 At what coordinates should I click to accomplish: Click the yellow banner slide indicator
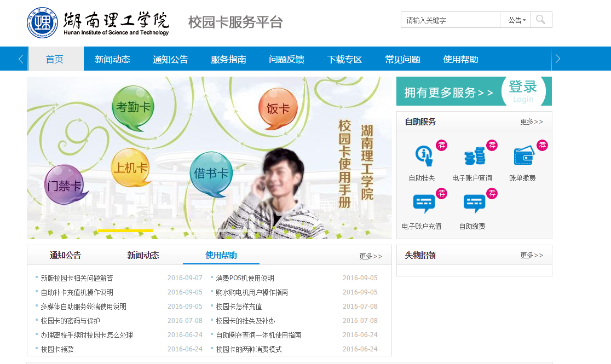point(125,231)
